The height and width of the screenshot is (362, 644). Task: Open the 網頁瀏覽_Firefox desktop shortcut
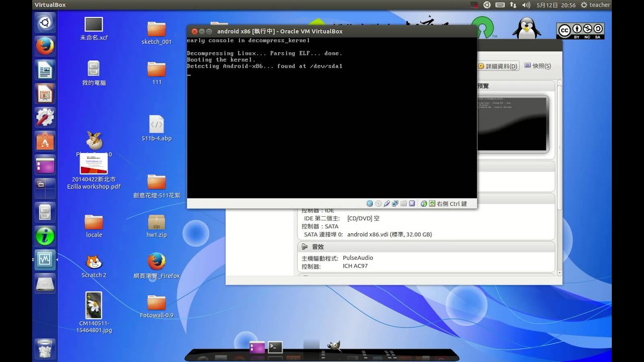pyautogui.click(x=156, y=266)
